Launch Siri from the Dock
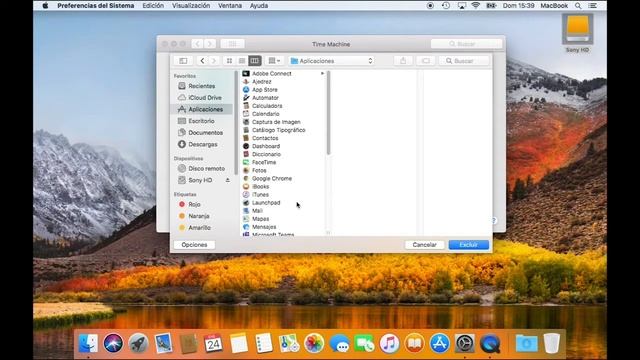The height and width of the screenshot is (360, 640). [113, 343]
